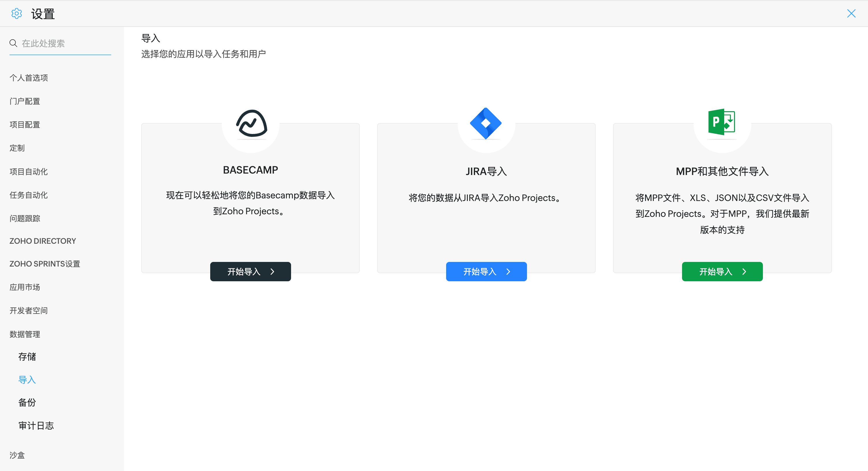
Task: Close the settings panel with X
Action: 851,14
